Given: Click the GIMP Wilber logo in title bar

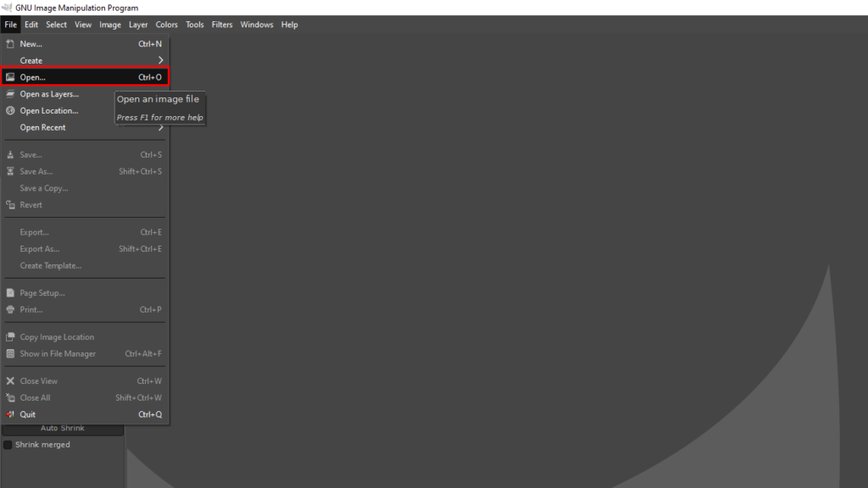Looking at the screenshot, I should pos(7,7).
